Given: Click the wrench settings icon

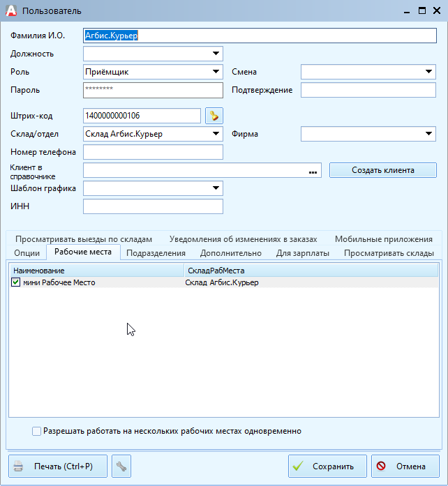Looking at the screenshot, I should point(121,466).
